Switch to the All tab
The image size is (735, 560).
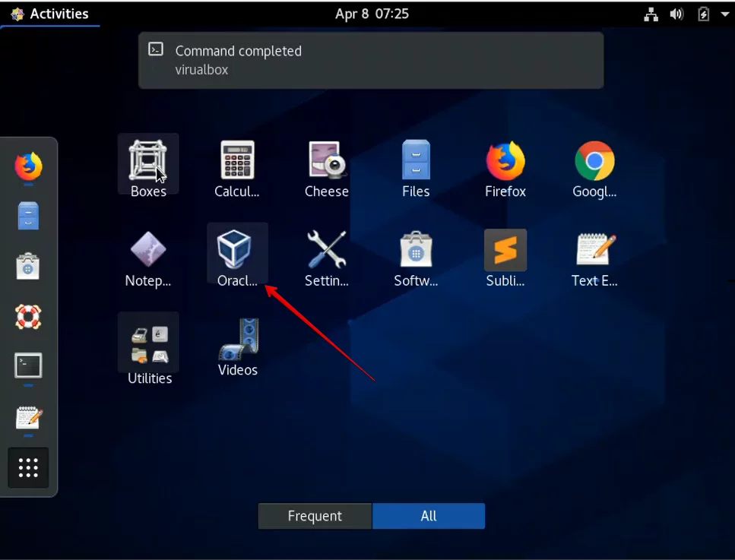[x=429, y=516]
